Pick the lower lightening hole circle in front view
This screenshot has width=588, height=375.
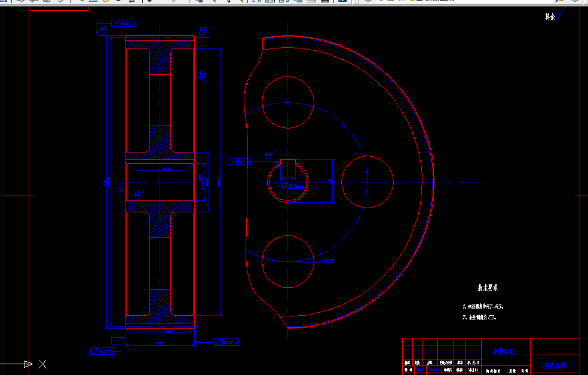287,261
